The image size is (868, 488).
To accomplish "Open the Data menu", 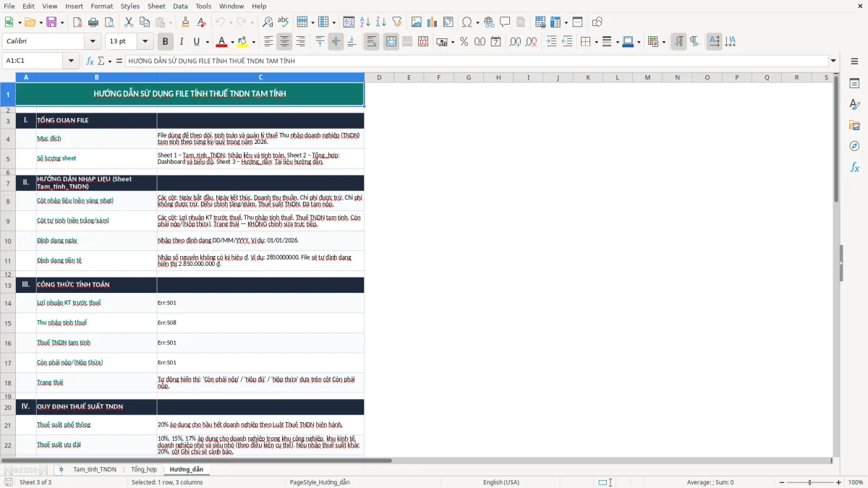I will [x=180, y=6].
